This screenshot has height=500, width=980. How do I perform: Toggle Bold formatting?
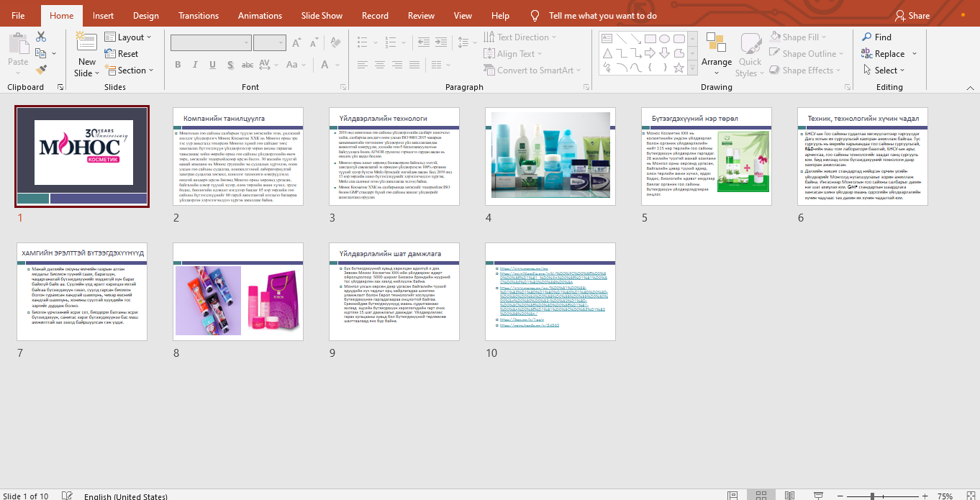(178, 65)
